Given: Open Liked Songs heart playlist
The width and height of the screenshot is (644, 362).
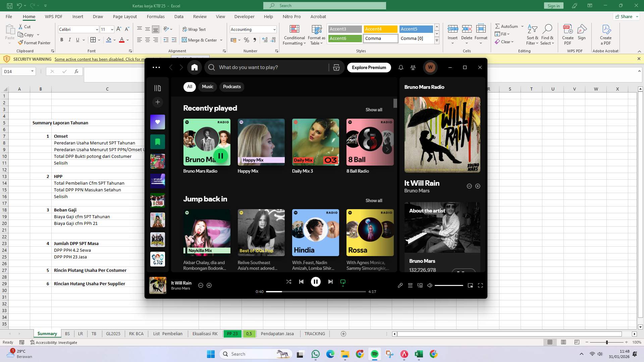Looking at the screenshot, I should click(157, 122).
